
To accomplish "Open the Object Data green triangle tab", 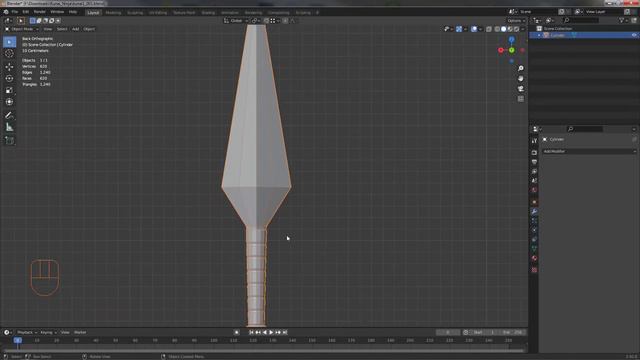I will coord(534,248).
